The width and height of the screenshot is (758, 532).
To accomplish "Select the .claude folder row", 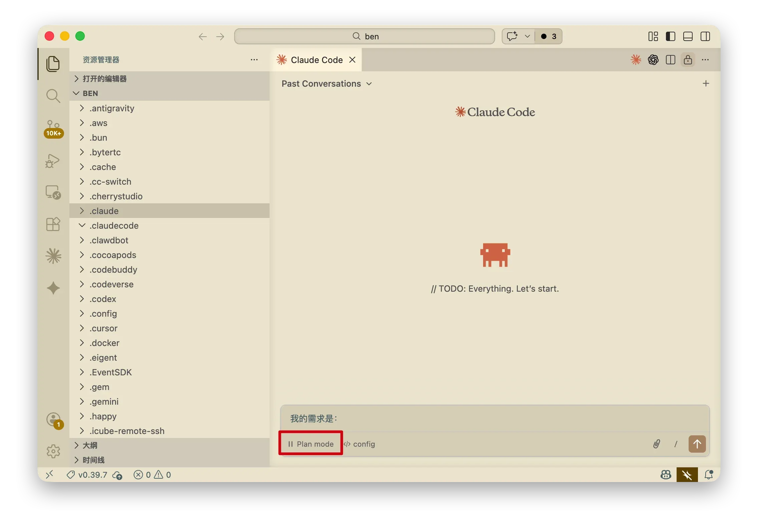I will [x=169, y=211].
